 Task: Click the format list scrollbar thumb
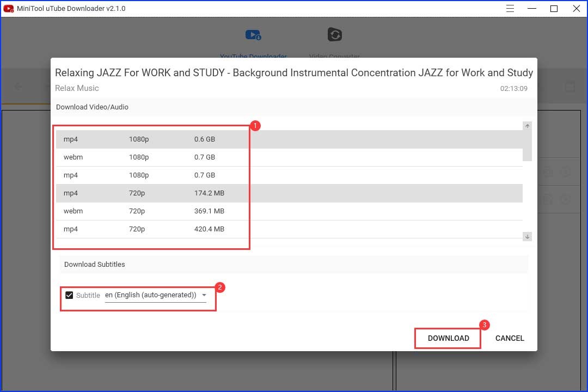click(x=527, y=145)
